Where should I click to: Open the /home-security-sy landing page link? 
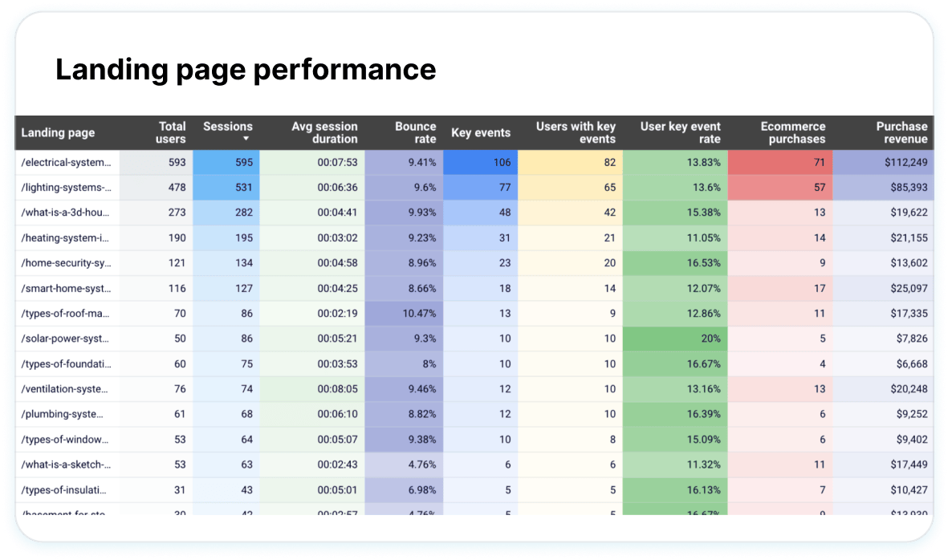(66, 263)
